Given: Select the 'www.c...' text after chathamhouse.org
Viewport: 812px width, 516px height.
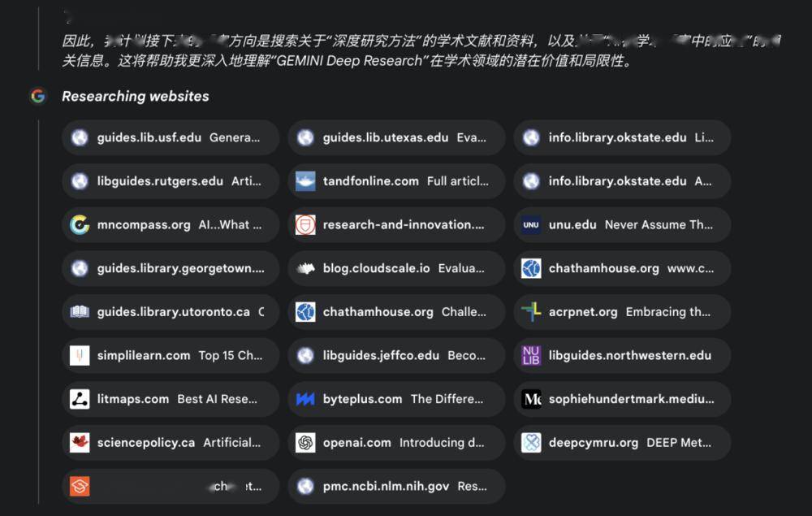Looking at the screenshot, I should (x=690, y=268).
